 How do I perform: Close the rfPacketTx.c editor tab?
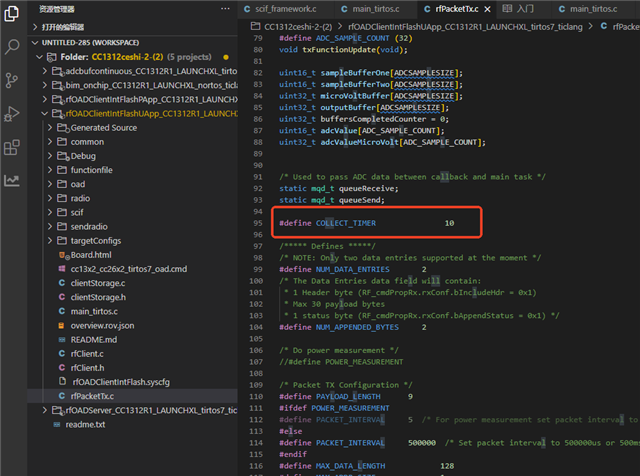(489, 8)
